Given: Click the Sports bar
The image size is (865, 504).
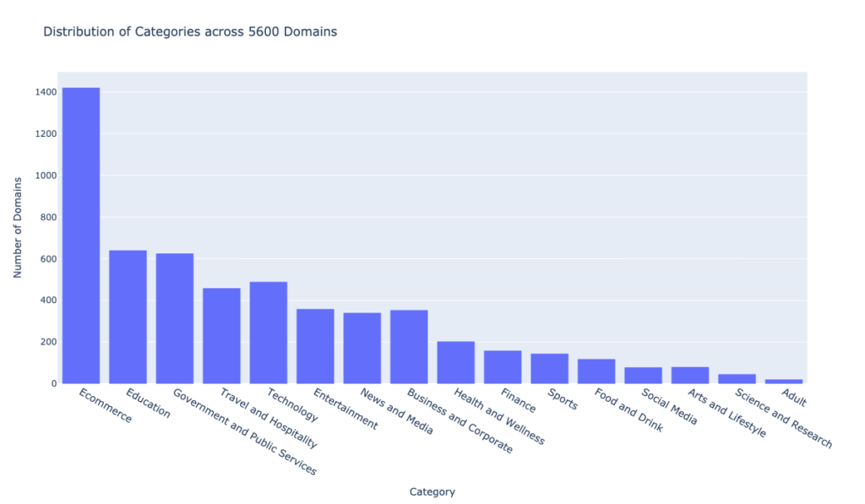Looking at the screenshot, I should (x=549, y=369).
